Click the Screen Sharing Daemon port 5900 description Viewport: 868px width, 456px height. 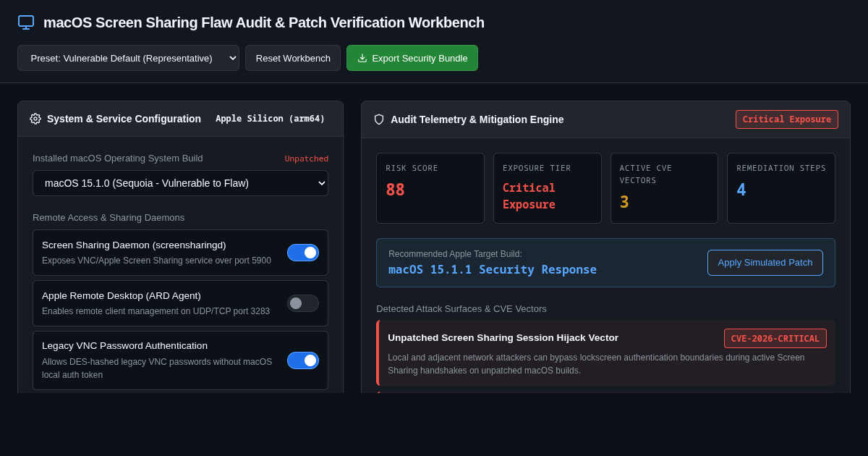pyautogui.click(x=156, y=261)
